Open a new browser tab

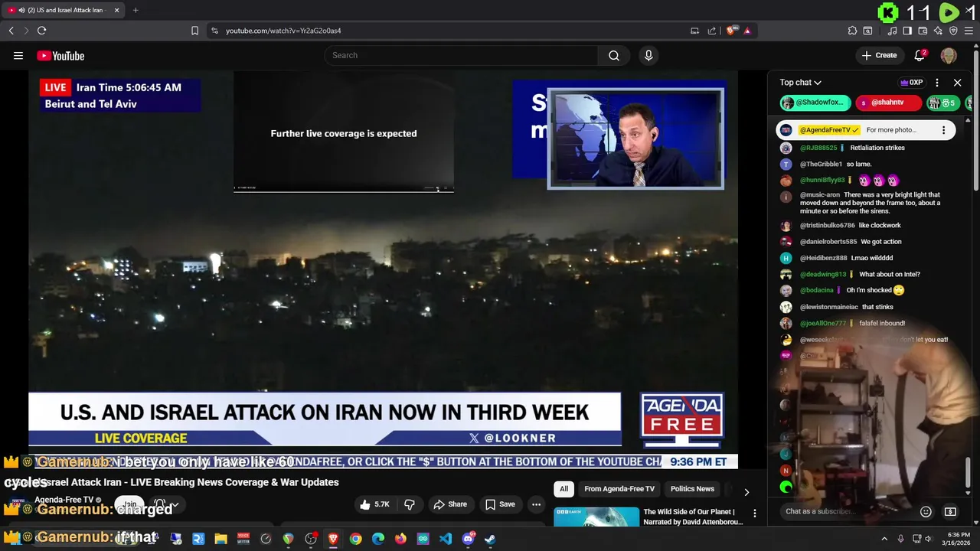136,10
